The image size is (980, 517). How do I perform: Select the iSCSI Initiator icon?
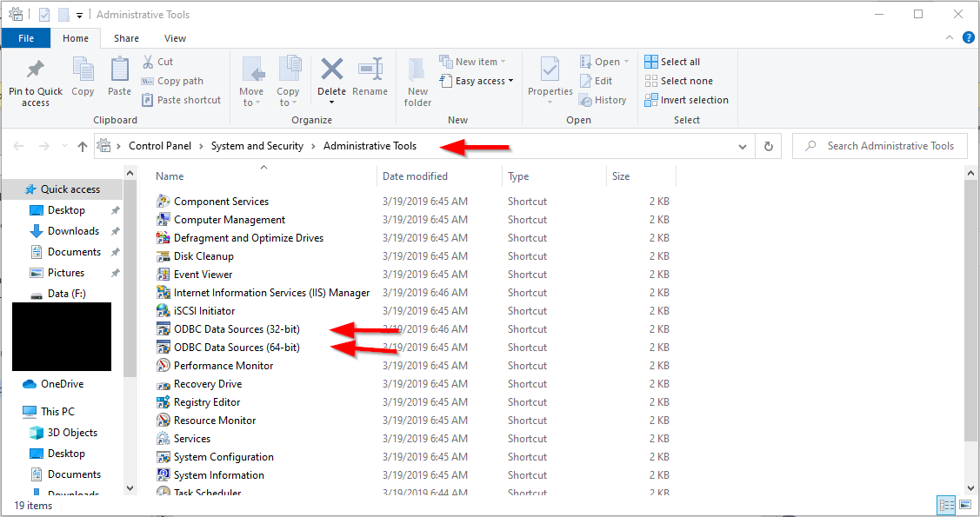(x=163, y=310)
